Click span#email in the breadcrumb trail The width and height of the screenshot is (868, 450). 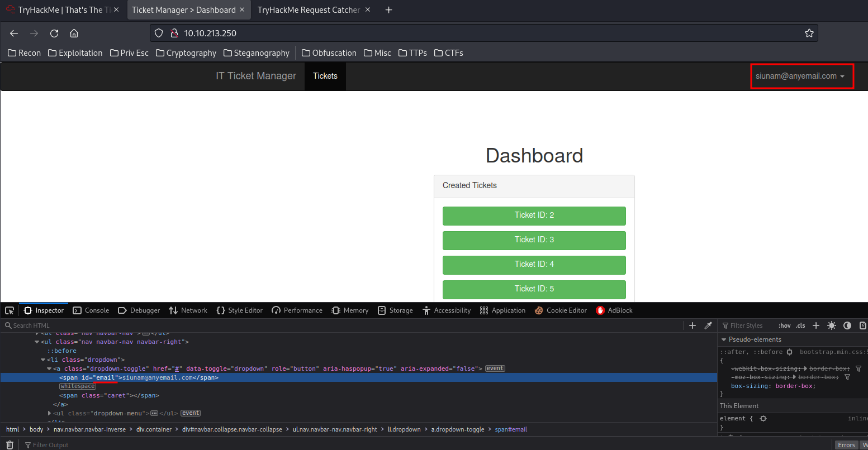coord(511,429)
